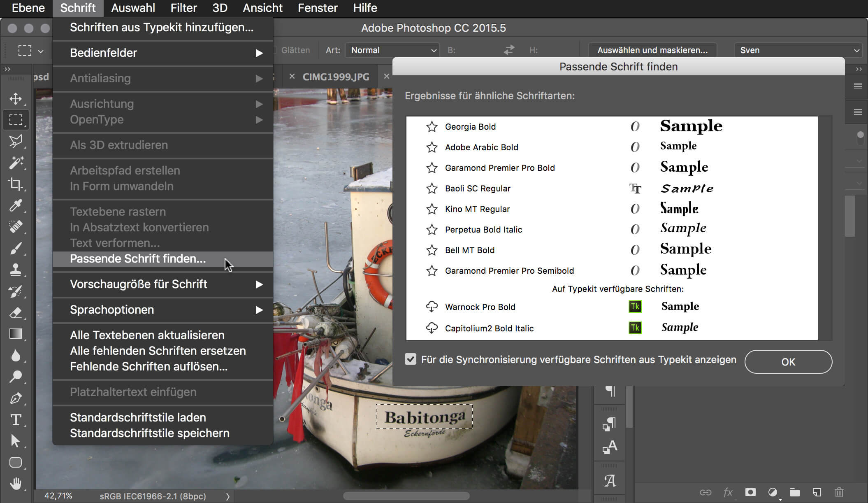Open marquee tool preset picker arrow
This screenshot has height=503, width=868.
click(x=41, y=51)
